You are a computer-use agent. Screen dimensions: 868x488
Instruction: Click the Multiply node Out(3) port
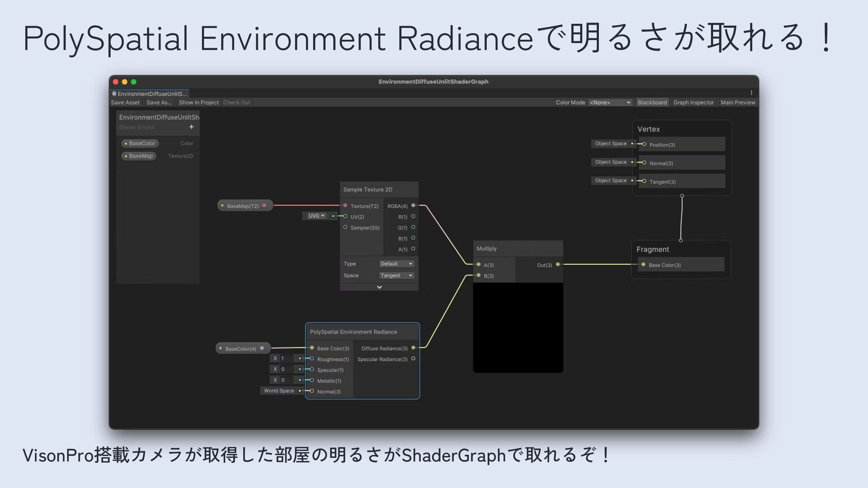(558, 264)
